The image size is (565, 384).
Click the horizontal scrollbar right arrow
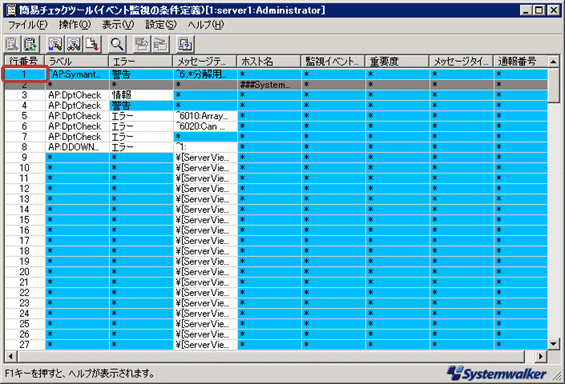pyautogui.click(x=540, y=356)
